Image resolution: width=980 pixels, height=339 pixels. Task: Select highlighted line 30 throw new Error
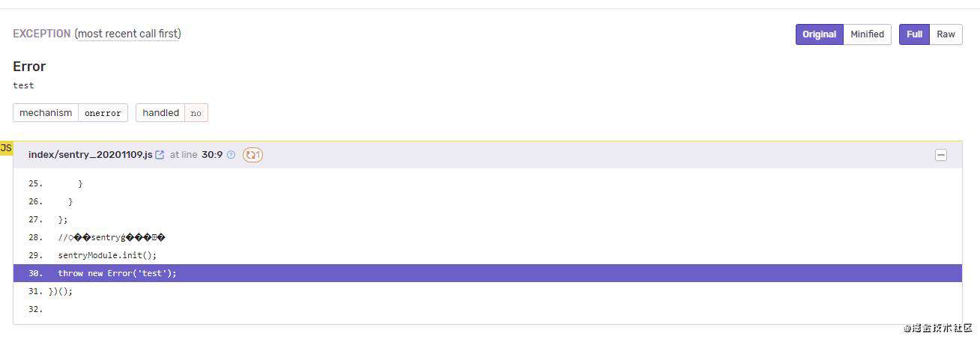coord(487,273)
